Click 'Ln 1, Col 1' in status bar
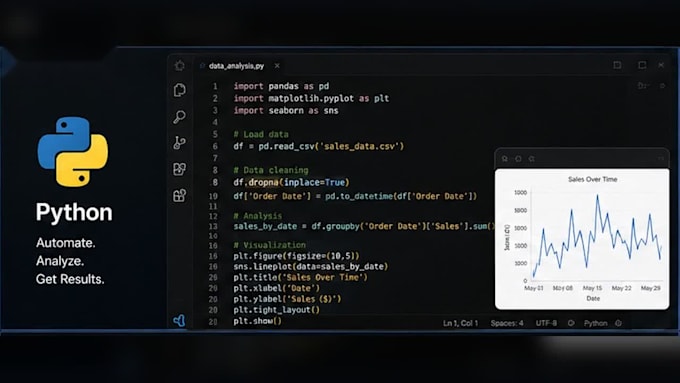 [x=460, y=323]
